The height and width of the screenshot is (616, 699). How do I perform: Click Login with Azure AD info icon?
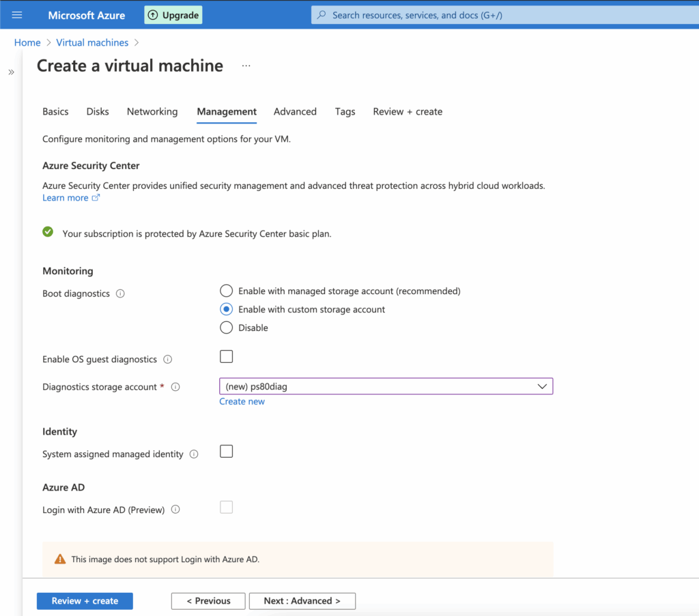click(175, 510)
